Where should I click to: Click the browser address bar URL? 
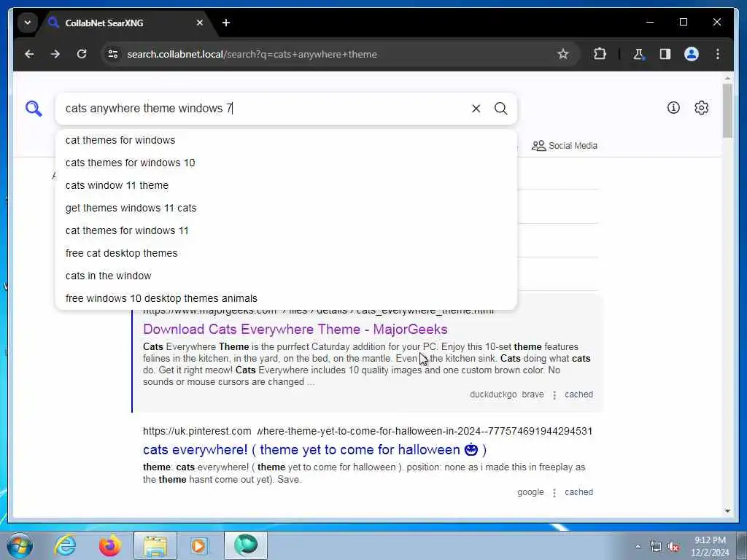pos(252,54)
